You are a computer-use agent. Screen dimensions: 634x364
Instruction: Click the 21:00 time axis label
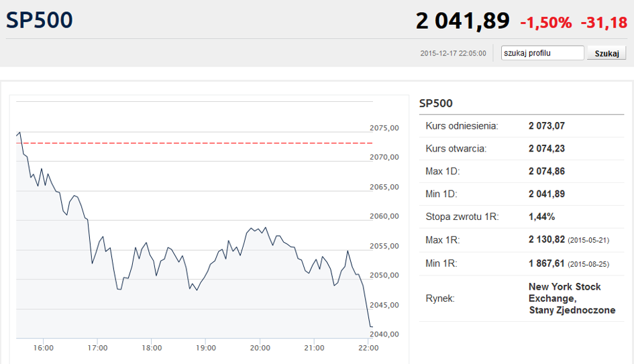click(314, 348)
